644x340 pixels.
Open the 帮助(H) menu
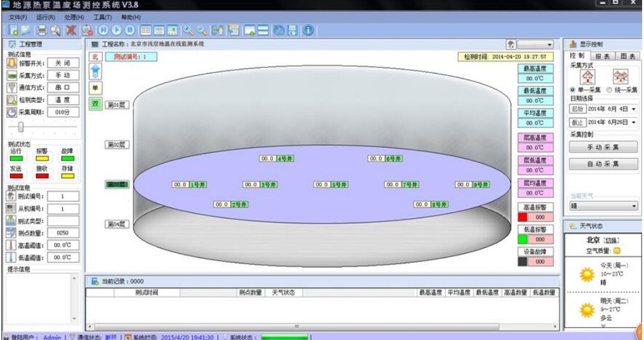[x=131, y=17]
